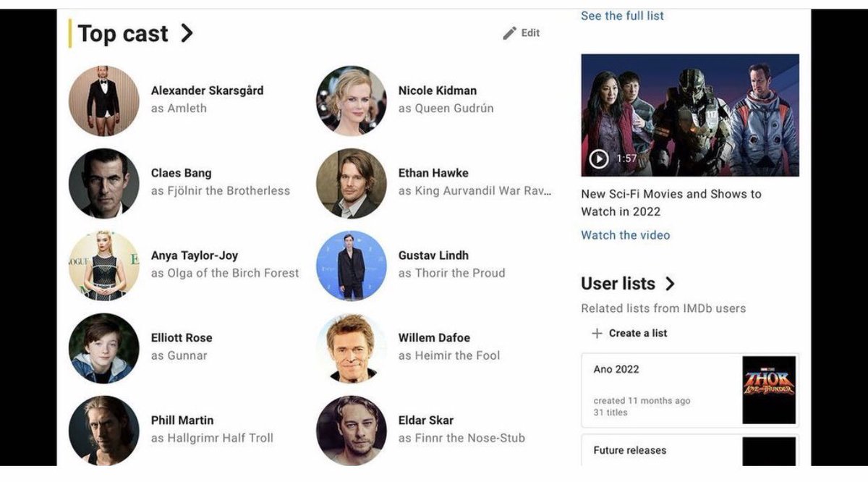Open the New Sci-Fi Movies video thumbnail
868x482 pixels.
click(690, 115)
